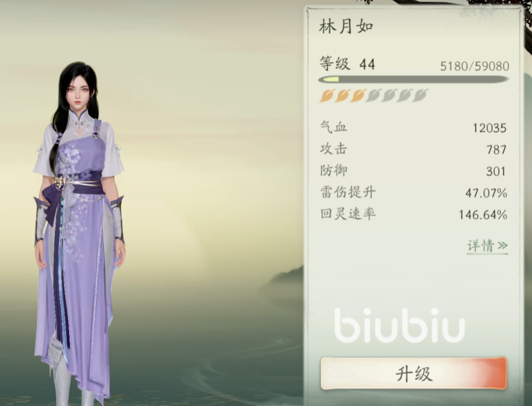The image size is (532, 406).
Task: Click the second orange leaf star icon
Action: click(x=342, y=96)
